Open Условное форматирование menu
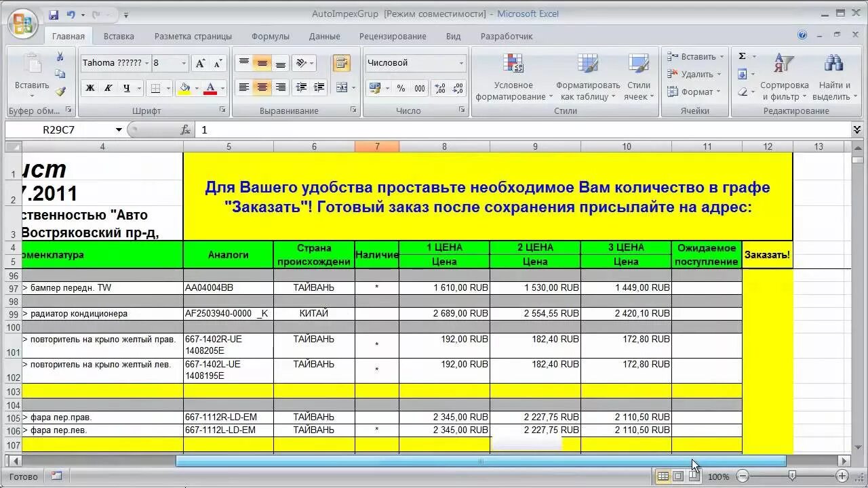This screenshot has width=868, height=488. point(513,77)
